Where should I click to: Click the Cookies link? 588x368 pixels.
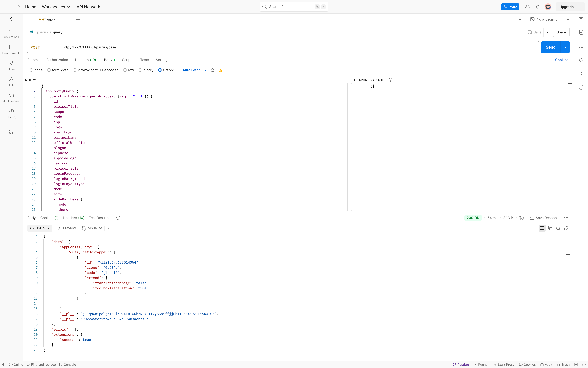(x=562, y=60)
